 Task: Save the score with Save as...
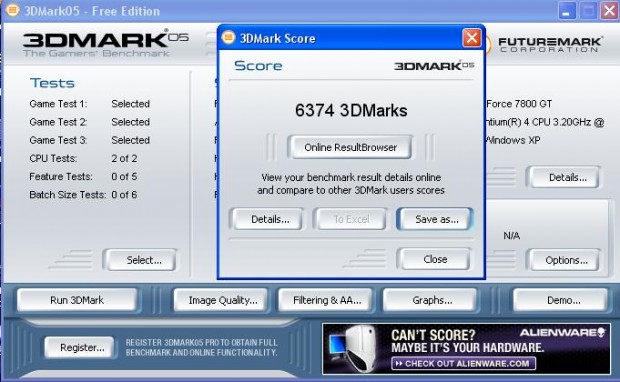coord(436,219)
